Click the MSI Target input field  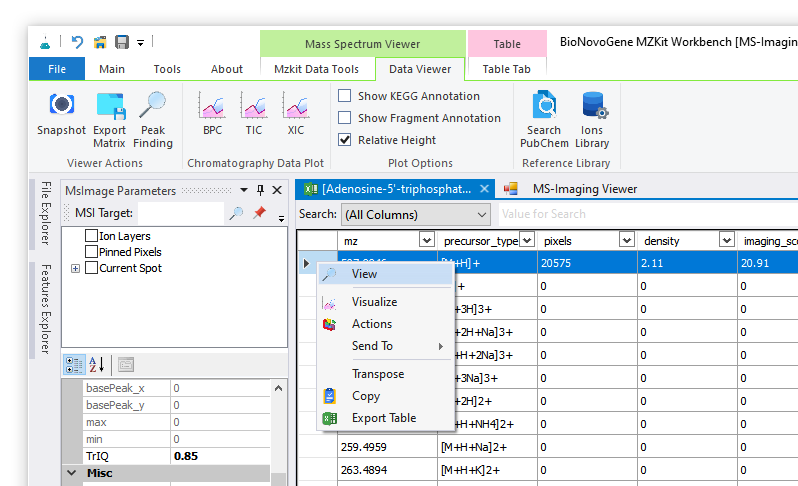(181, 213)
